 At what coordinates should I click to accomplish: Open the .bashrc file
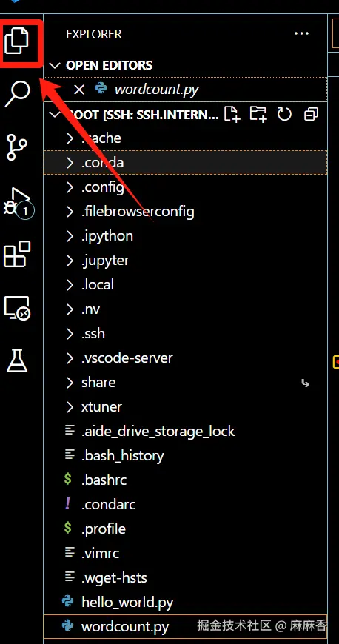tap(185, 480)
